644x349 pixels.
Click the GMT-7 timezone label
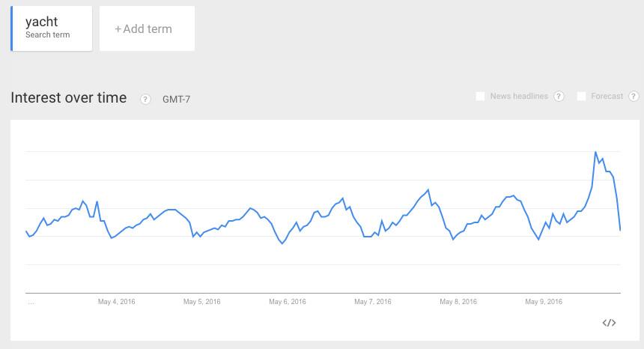tap(176, 99)
